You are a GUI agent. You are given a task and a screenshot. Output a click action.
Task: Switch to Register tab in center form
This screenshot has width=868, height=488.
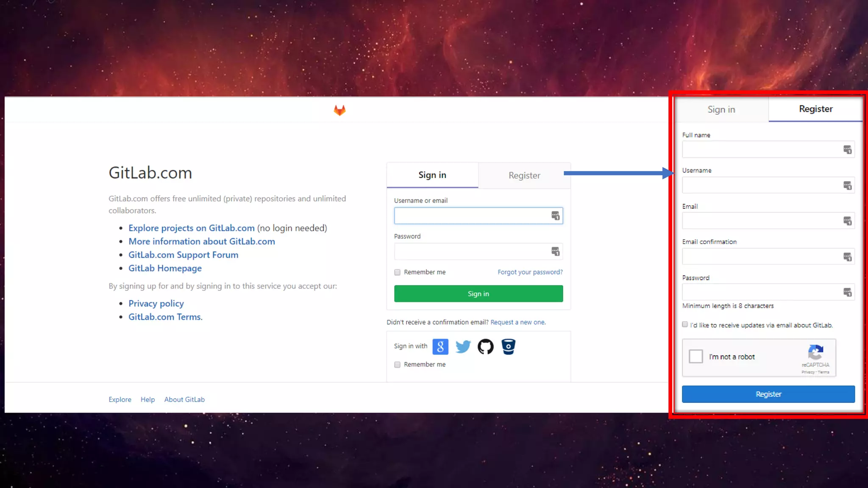click(x=524, y=175)
